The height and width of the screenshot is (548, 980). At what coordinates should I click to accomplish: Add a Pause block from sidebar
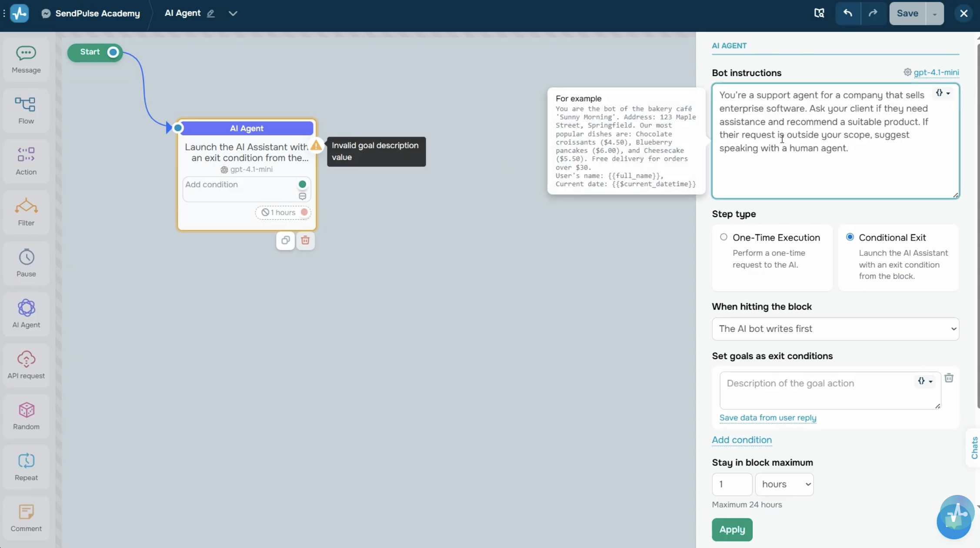click(x=26, y=263)
